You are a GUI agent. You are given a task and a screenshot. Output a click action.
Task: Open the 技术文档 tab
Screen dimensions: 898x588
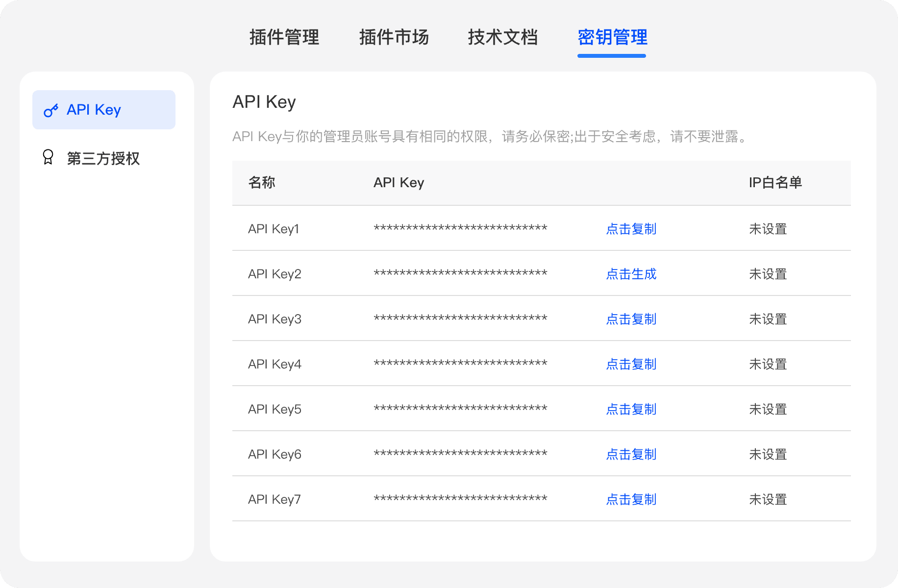pyautogui.click(x=502, y=37)
